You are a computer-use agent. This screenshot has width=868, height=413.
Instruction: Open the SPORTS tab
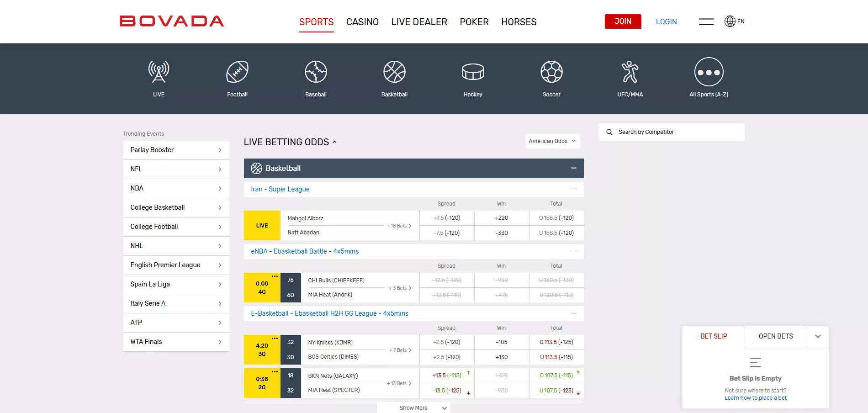(316, 22)
